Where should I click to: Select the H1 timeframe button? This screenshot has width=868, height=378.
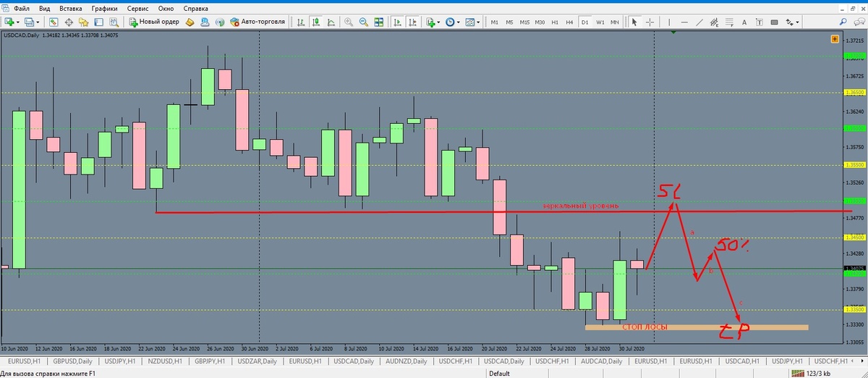[555, 22]
